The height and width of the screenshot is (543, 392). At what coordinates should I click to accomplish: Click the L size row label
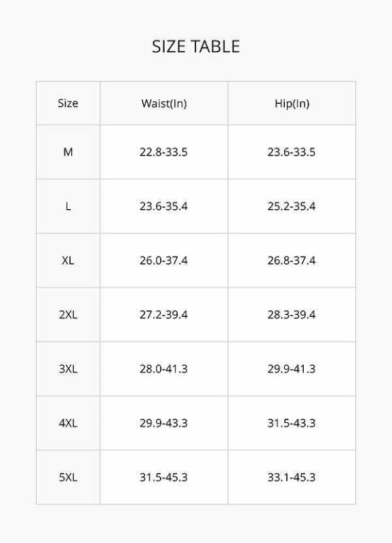pos(68,206)
